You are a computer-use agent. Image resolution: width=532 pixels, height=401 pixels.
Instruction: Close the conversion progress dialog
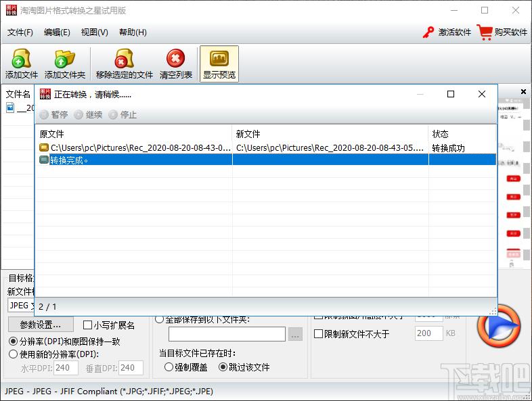(x=482, y=95)
